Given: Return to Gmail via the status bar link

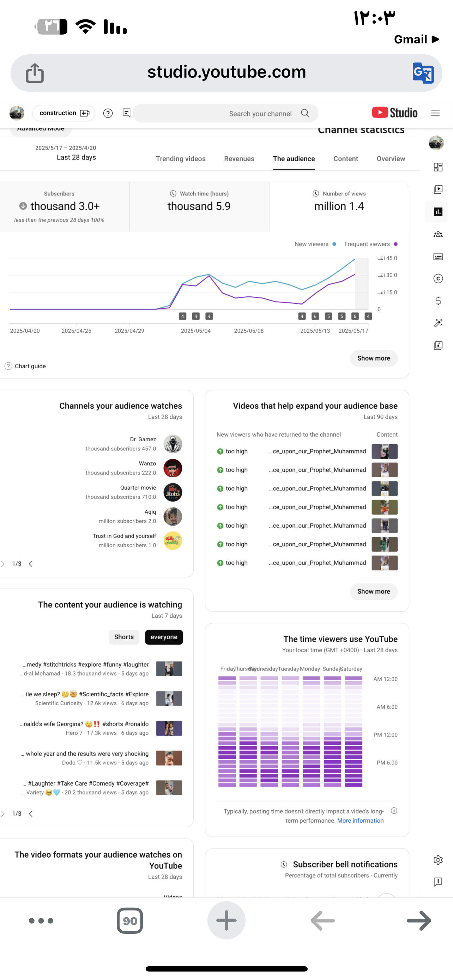Looking at the screenshot, I should (417, 39).
